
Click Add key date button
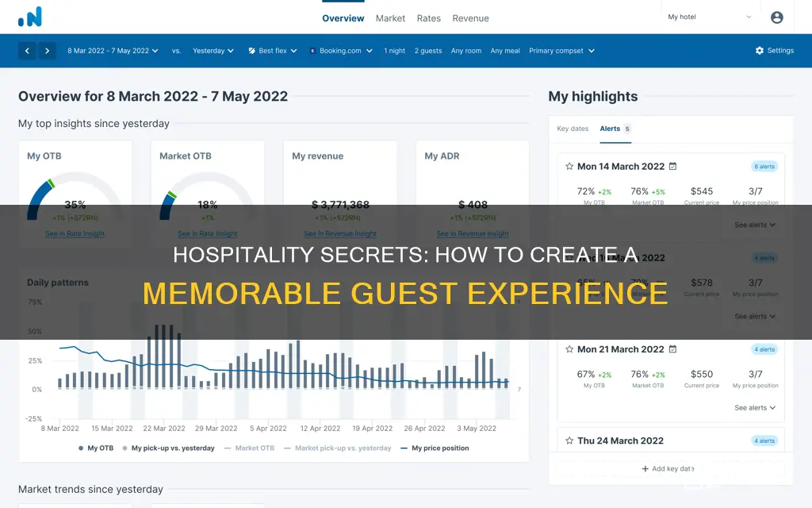(668, 468)
